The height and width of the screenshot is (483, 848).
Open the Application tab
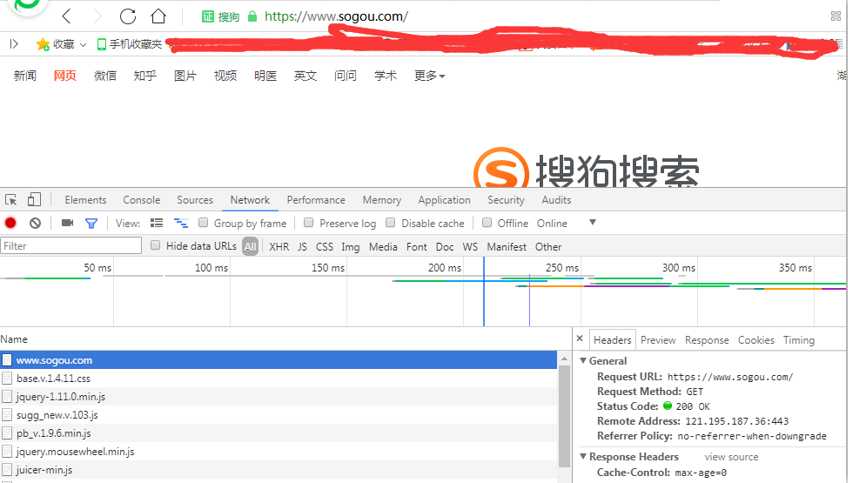(x=444, y=200)
